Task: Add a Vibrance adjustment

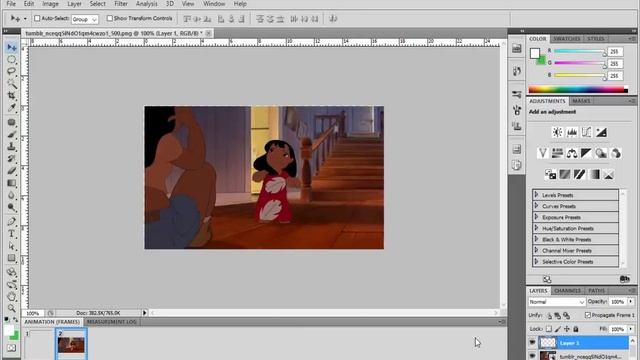Action: [542, 153]
